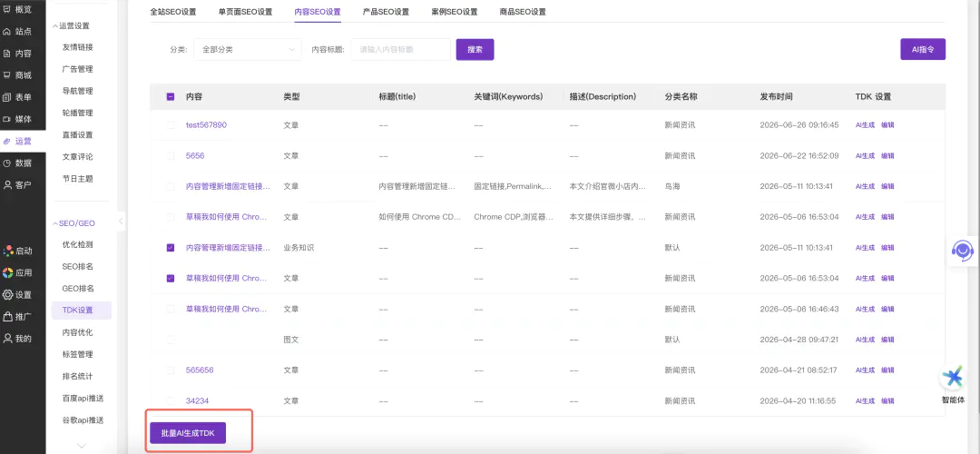Switch to 案例SEO设置 tab

(x=455, y=12)
